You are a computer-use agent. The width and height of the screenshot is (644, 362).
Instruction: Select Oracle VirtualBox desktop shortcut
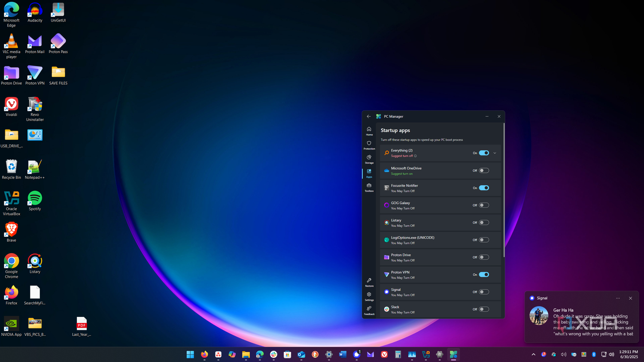click(x=12, y=203)
